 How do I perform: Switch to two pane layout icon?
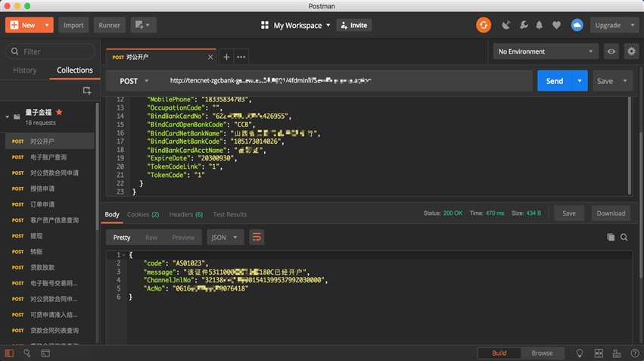coord(599,353)
